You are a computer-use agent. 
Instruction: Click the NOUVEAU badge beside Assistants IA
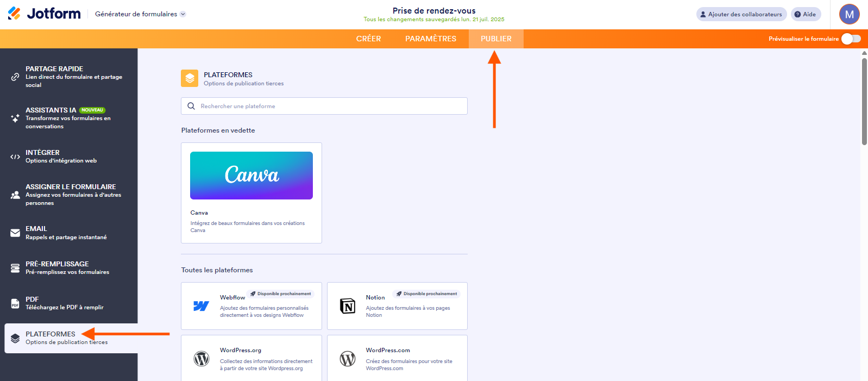92,110
